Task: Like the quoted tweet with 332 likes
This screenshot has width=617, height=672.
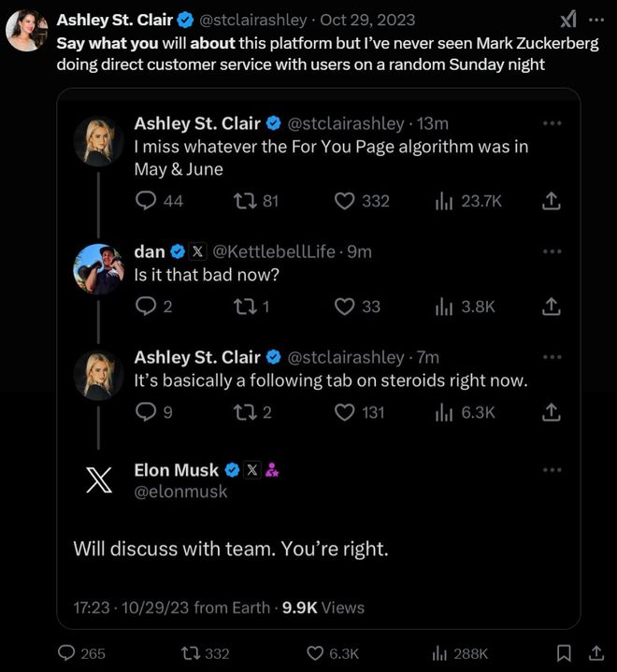Action: tap(345, 201)
